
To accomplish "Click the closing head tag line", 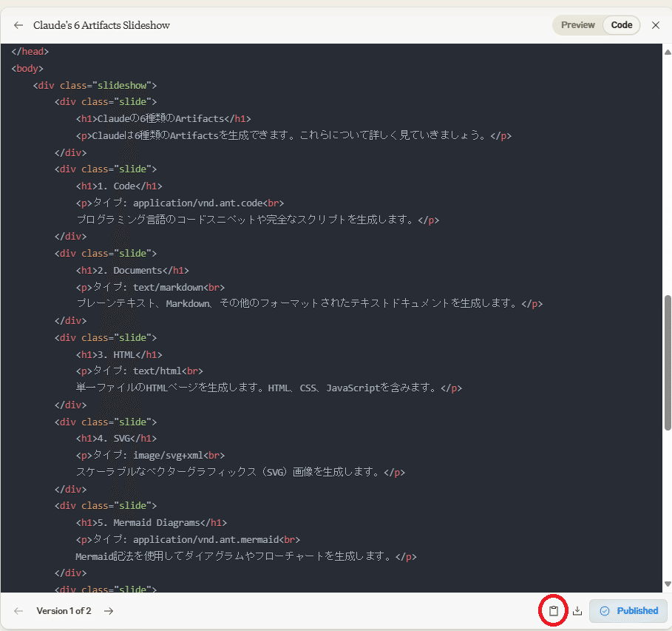I will coord(30,52).
